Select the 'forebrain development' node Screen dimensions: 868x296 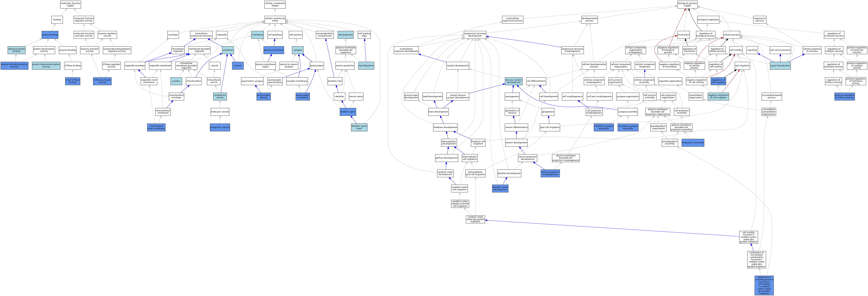[445, 127]
